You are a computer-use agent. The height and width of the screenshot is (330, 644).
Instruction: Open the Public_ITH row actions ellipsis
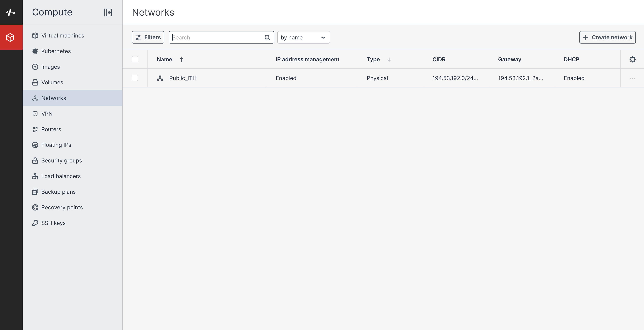tap(632, 78)
